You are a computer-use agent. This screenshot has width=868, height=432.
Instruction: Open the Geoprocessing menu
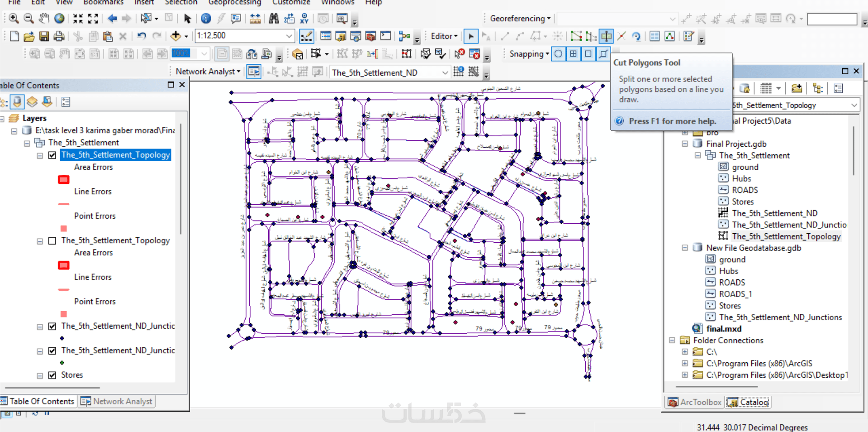click(x=235, y=2)
